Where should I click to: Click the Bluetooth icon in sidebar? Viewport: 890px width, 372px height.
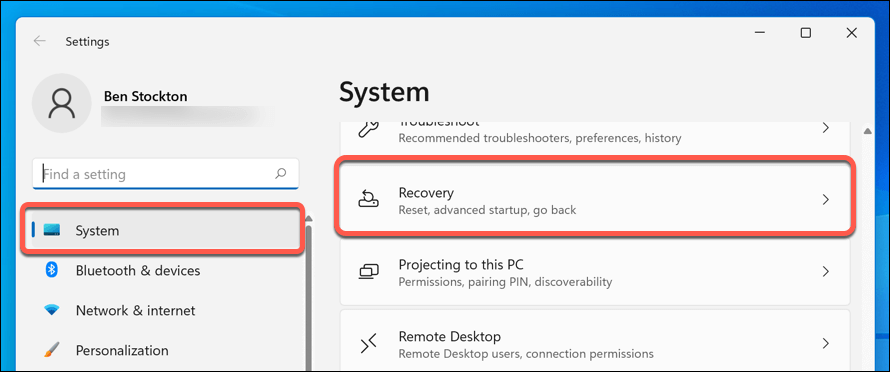point(52,270)
